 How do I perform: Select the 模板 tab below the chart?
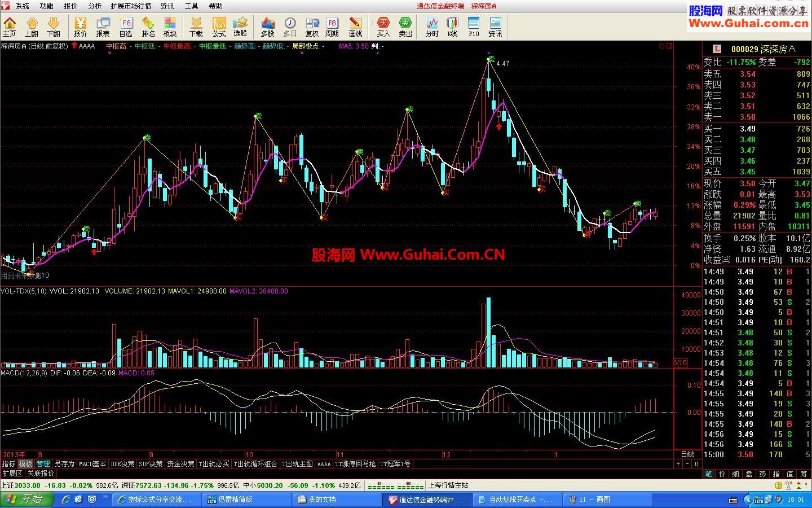click(26, 464)
